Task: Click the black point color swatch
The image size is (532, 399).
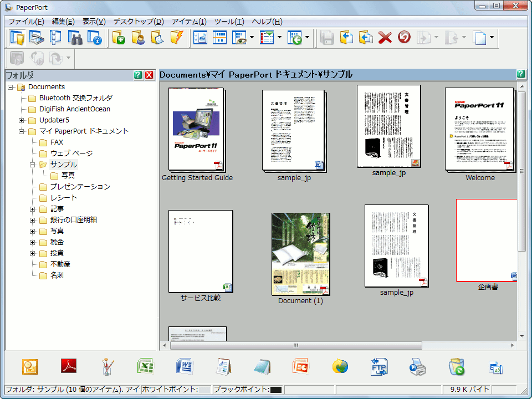Action: click(x=276, y=390)
